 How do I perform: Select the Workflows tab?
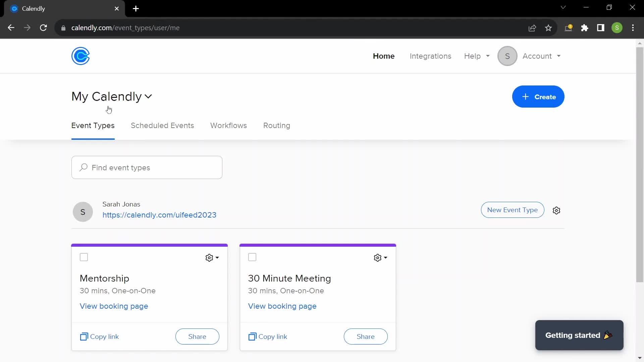pos(228,126)
